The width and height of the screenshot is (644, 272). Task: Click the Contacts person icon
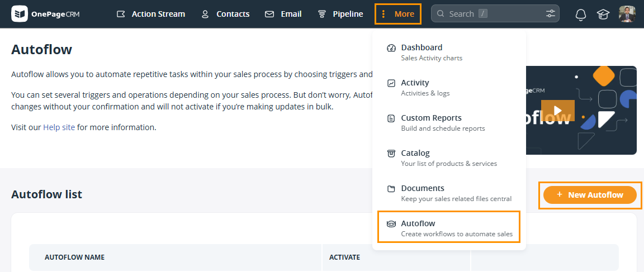point(205,15)
